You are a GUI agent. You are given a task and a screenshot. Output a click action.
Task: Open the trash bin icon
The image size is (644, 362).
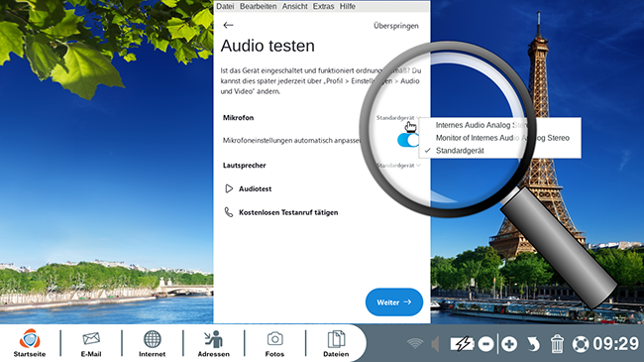557,344
